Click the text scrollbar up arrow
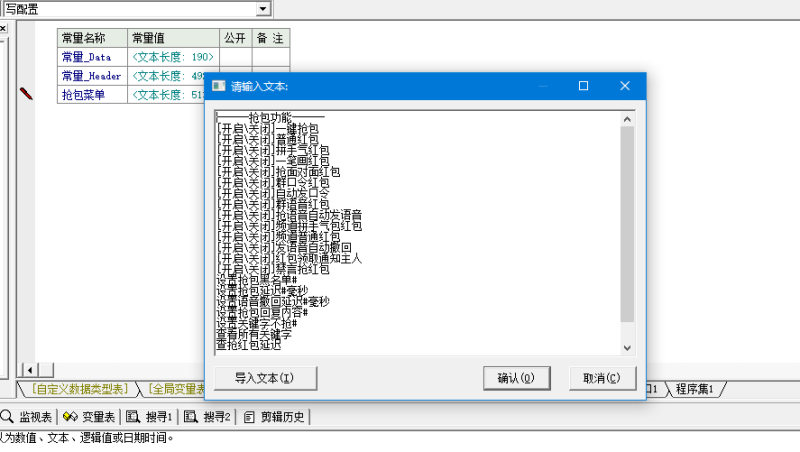The width and height of the screenshot is (800, 452). [x=627, y=119]
